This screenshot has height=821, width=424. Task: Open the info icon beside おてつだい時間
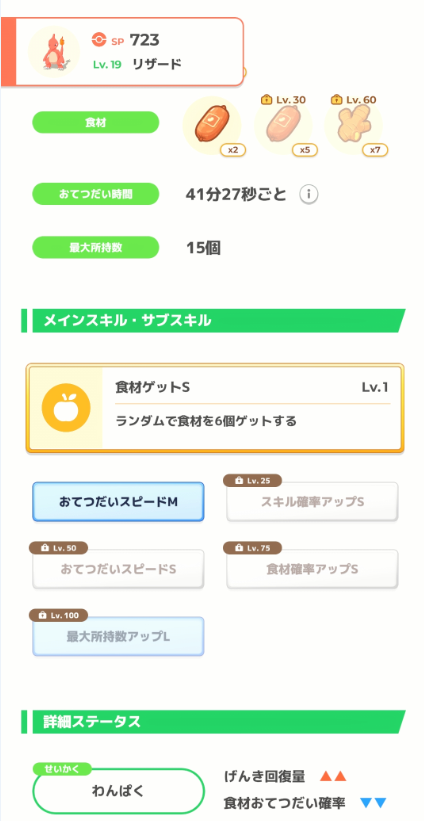[309, 195]
